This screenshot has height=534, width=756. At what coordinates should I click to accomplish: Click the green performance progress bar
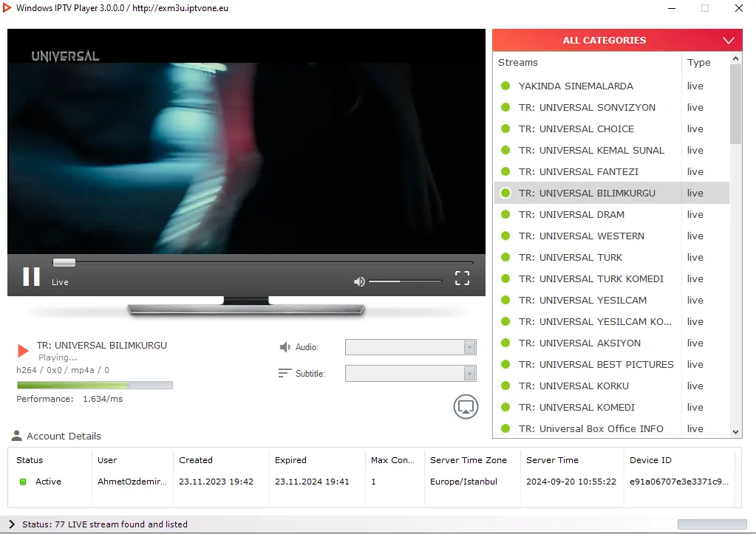pyautogui.click(x=95, y=385)
